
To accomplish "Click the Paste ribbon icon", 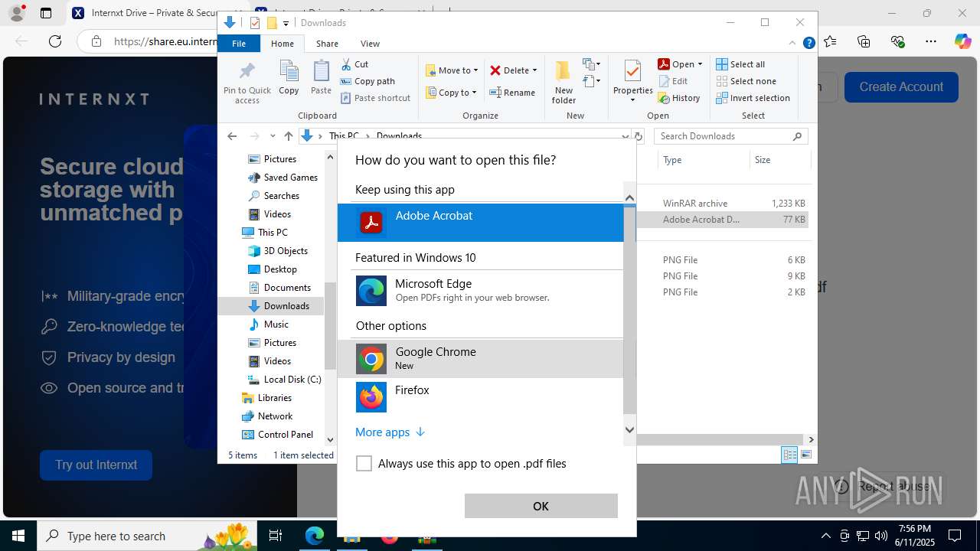I will click(x=321, y=78).
